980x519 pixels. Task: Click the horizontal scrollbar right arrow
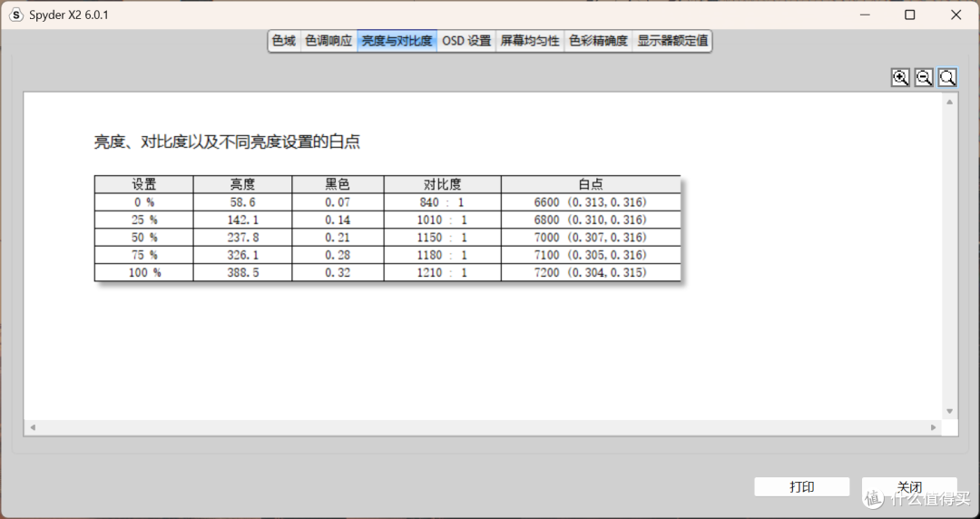point(934,427)
